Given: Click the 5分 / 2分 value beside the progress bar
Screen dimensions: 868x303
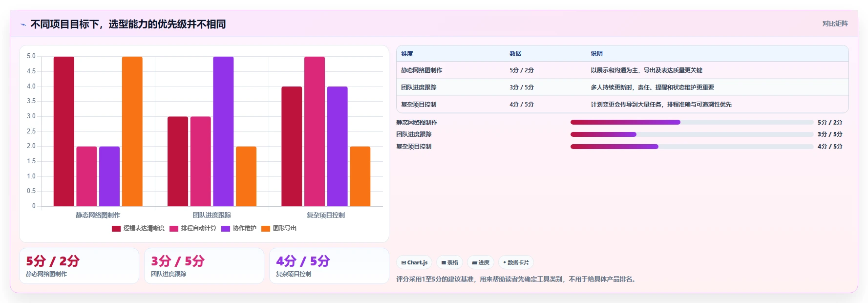Looking at the screenshot, I should [x=830, y=123].
